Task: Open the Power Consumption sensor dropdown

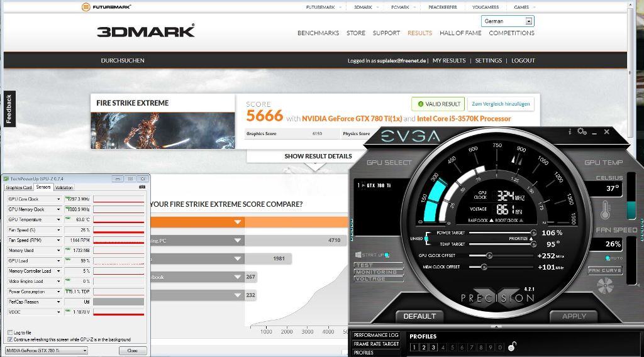Action: click(x=58, y=292)
